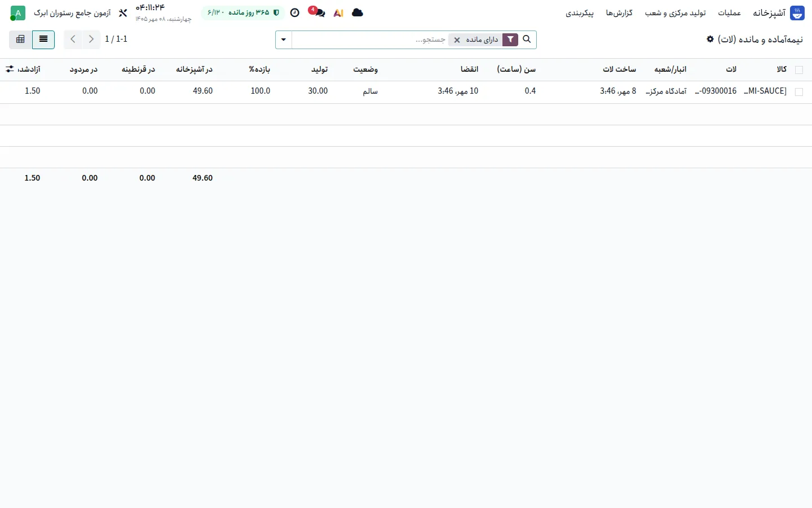Screen dimensions: 812x508
Task: Click the funnel filter icon in search
Action: click(510, 40)
